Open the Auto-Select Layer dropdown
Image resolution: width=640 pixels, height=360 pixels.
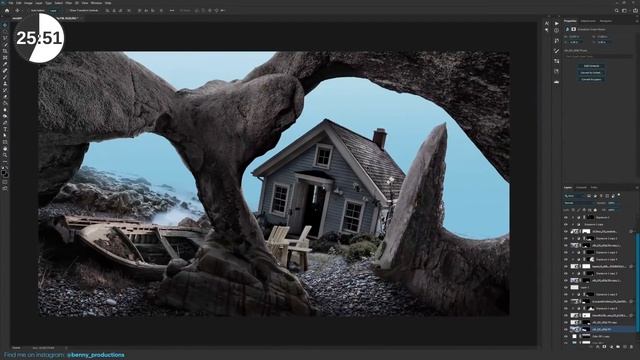click(55, 11)
